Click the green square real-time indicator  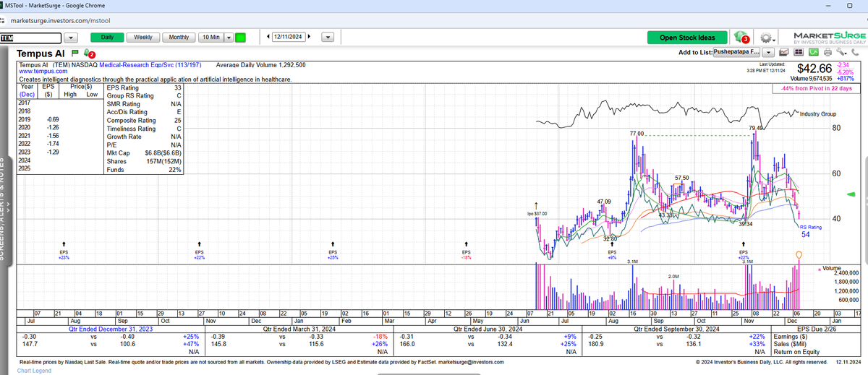241,38
